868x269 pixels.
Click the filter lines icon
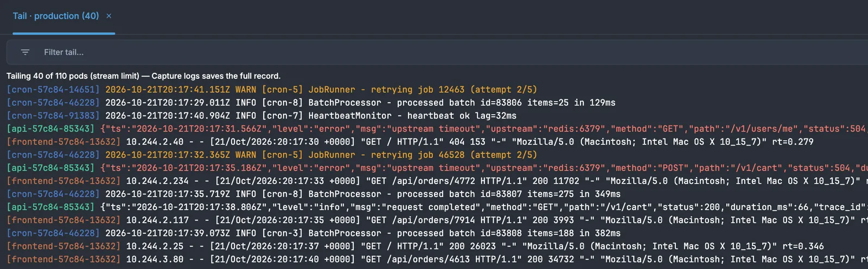point(25,52)
